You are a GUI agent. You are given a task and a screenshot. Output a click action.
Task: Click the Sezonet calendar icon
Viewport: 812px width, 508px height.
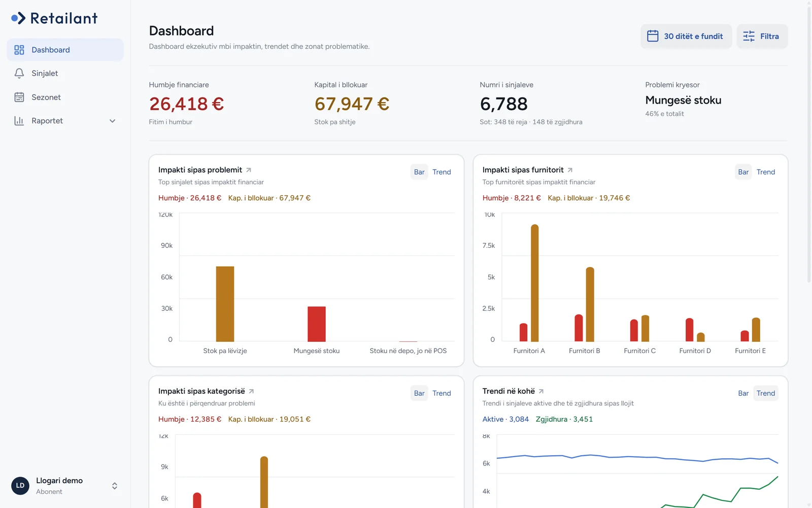pos(19,97)
